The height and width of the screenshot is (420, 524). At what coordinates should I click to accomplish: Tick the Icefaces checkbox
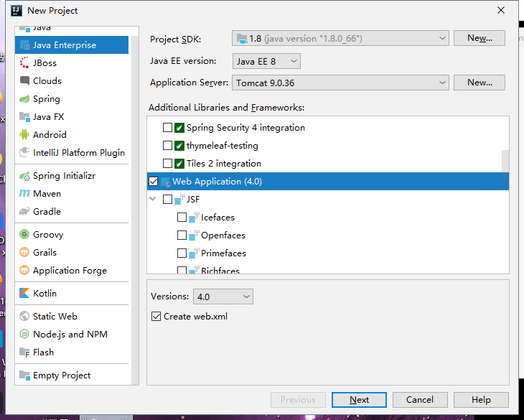point(182,218)
